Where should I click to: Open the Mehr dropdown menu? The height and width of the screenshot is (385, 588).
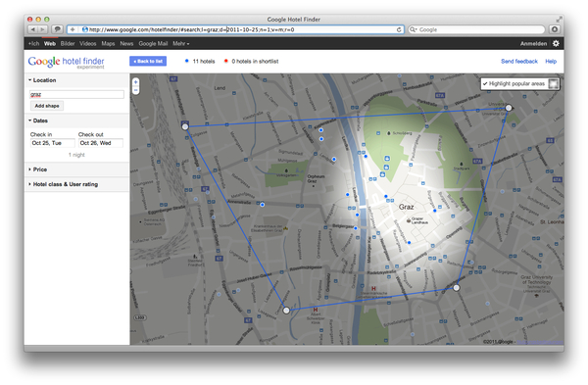[x=180, y=43]
